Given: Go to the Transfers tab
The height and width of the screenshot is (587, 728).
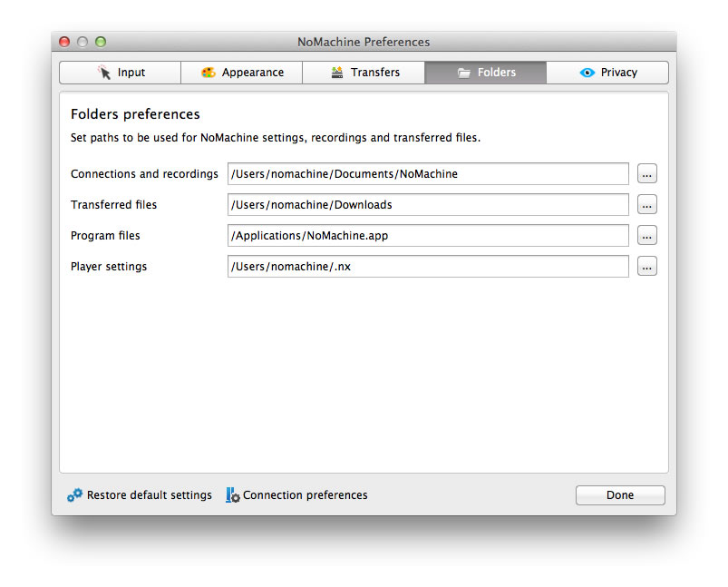Looking at the screenshot, I should click(364, 73).
